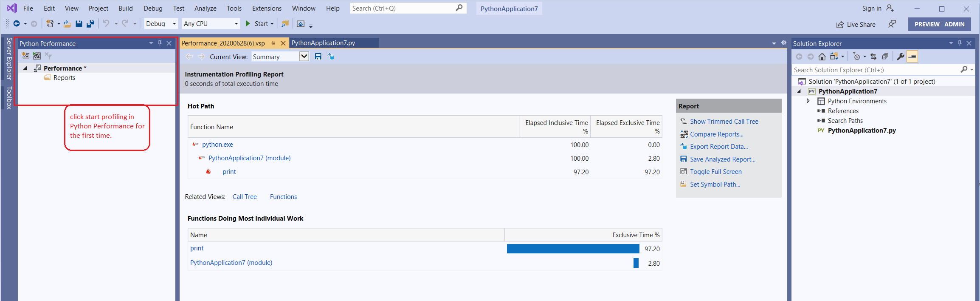The width and height of the screenshot is (980, 301).
Task: Open the Current View Summary dropdown
Action: 304,57
